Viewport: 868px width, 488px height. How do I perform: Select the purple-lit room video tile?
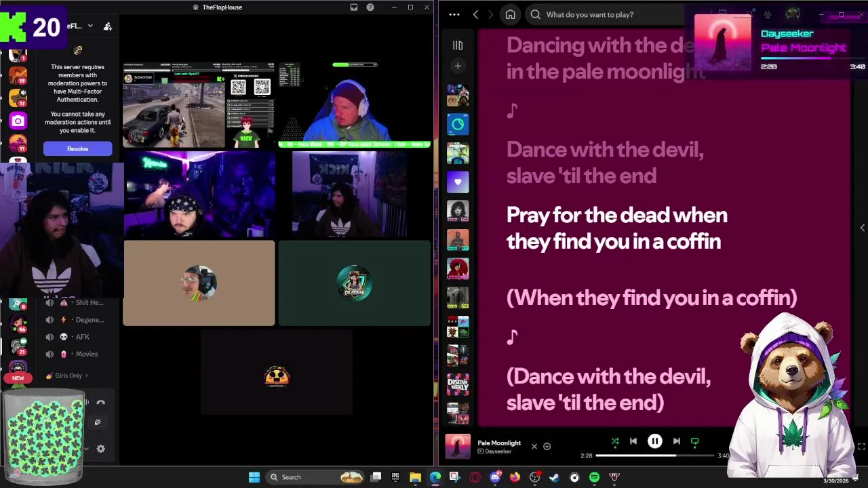(x=199, y=195)
